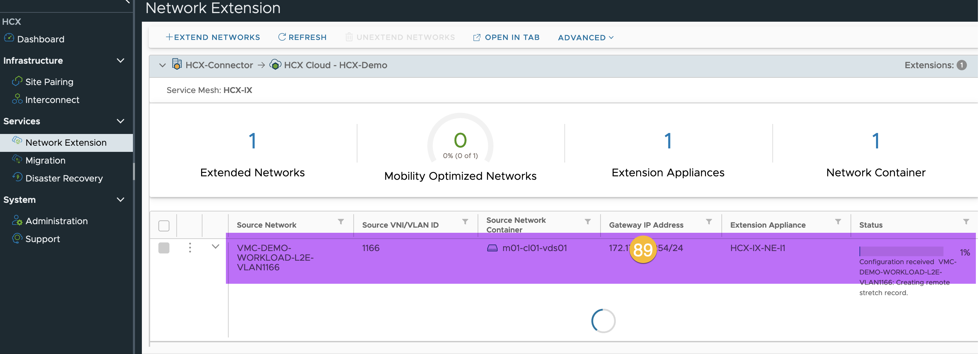Click the refresh circular arrow icon
980x354 pixels.
(x=282, y=37)
